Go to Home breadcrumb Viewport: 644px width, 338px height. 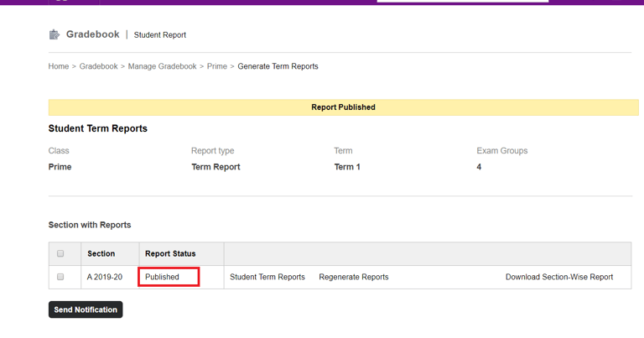59,66
